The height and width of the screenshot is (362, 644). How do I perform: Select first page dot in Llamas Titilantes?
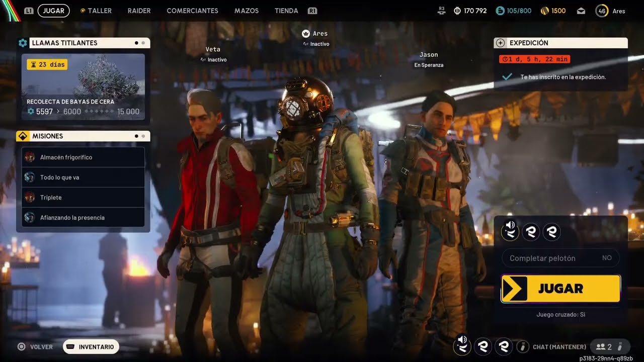pyautogui.click(x=136, y=43)
